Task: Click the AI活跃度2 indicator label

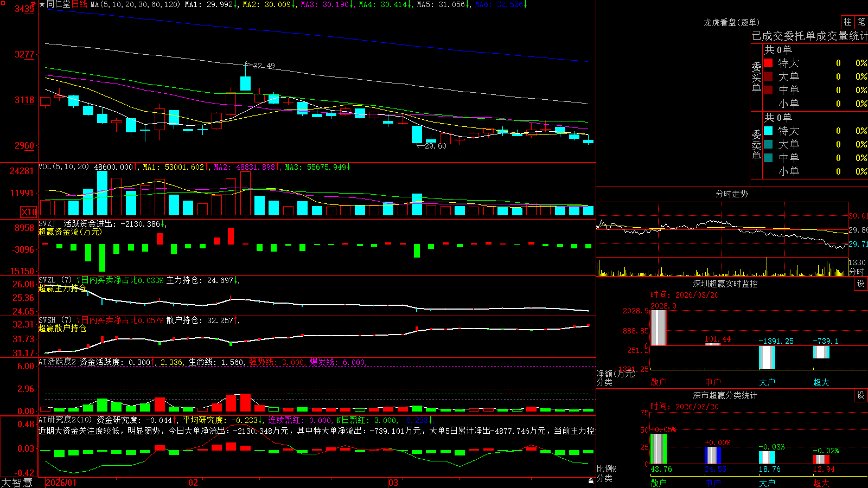Action: pos(58,362)
